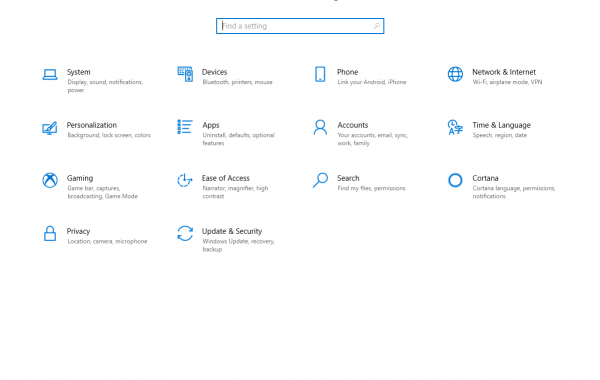Click 'Bluetooth, printers, mouse' description
The width and height of the screenshot is (600, 380).
click(x=237, y=82)
